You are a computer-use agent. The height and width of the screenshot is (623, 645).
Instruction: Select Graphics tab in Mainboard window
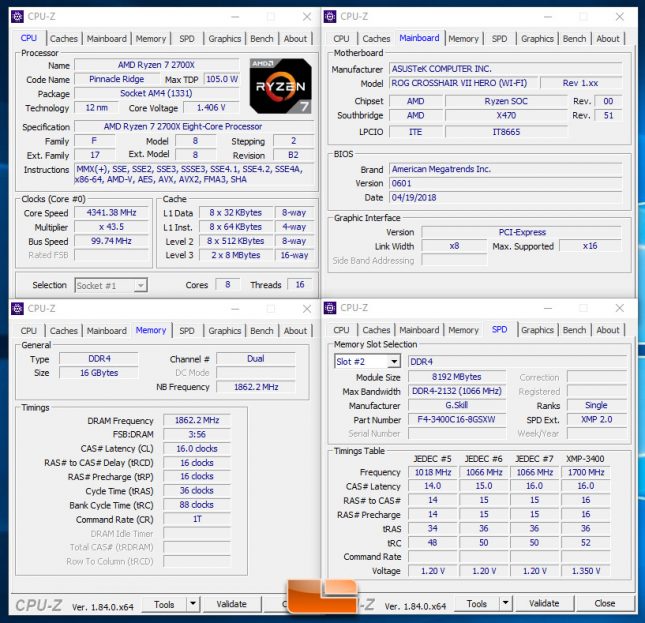point(537,39)
